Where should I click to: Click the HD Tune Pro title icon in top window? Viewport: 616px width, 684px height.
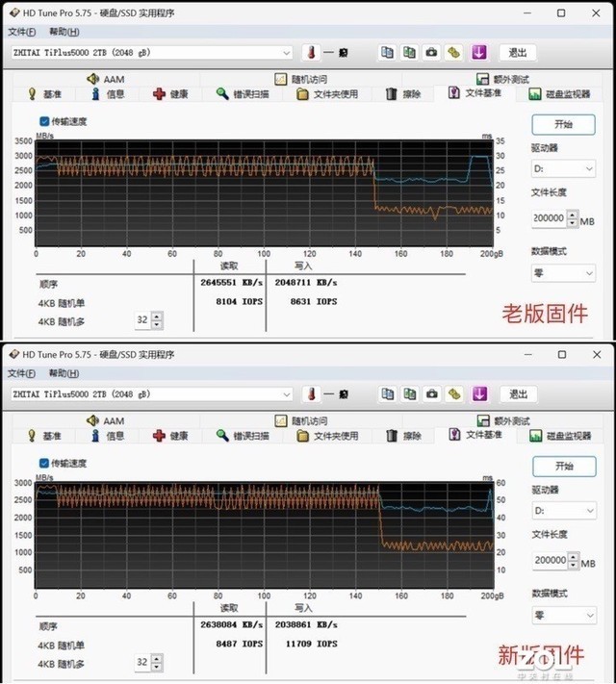pyautogui.click(x=14, y=13)
